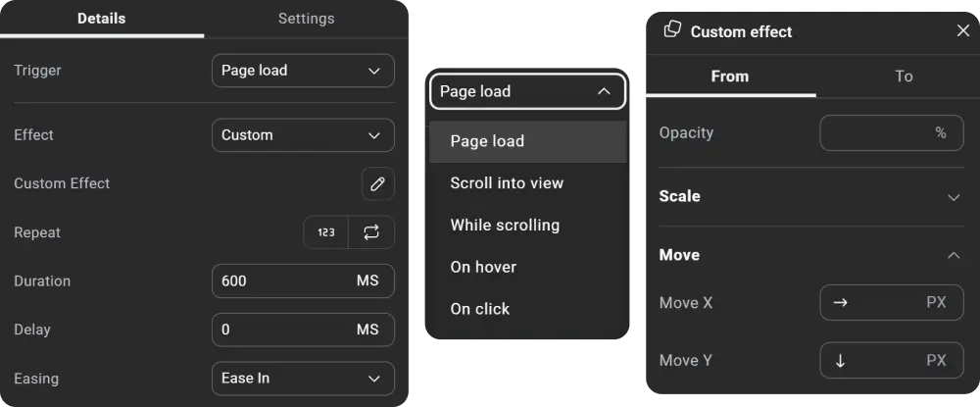The height and width of the screenshot is (407, 980).
Task: Click the right arrow in Move X
Action: pos(840,303)
